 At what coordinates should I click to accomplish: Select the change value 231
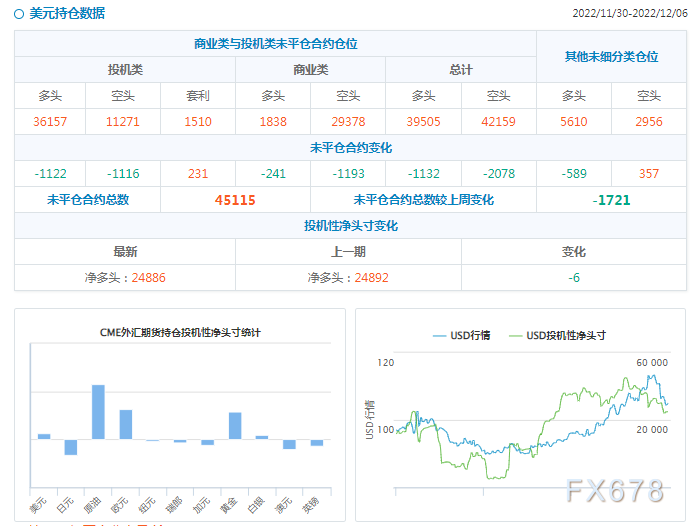click(198, 174)
